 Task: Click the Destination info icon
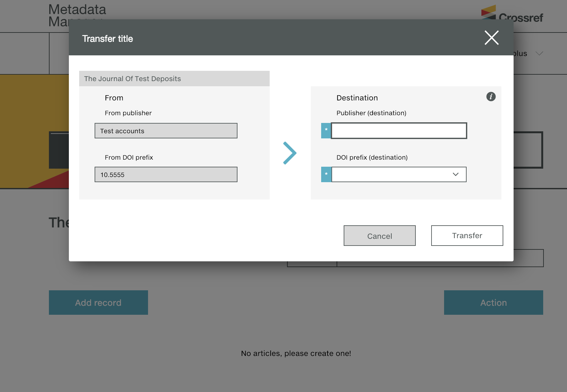[491, 97]
